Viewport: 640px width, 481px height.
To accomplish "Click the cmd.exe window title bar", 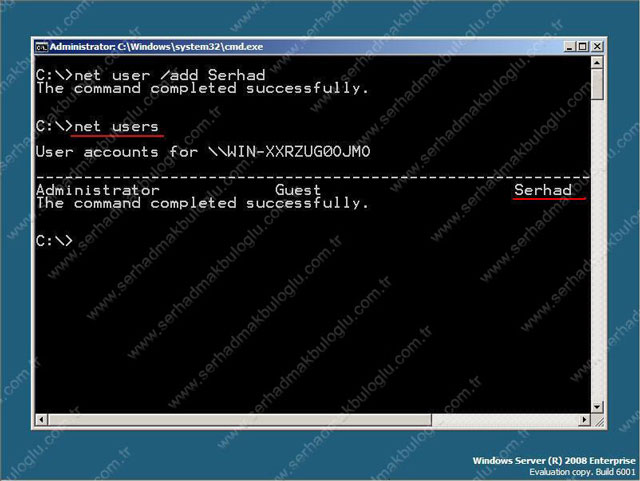I will [x=300, y=46].
